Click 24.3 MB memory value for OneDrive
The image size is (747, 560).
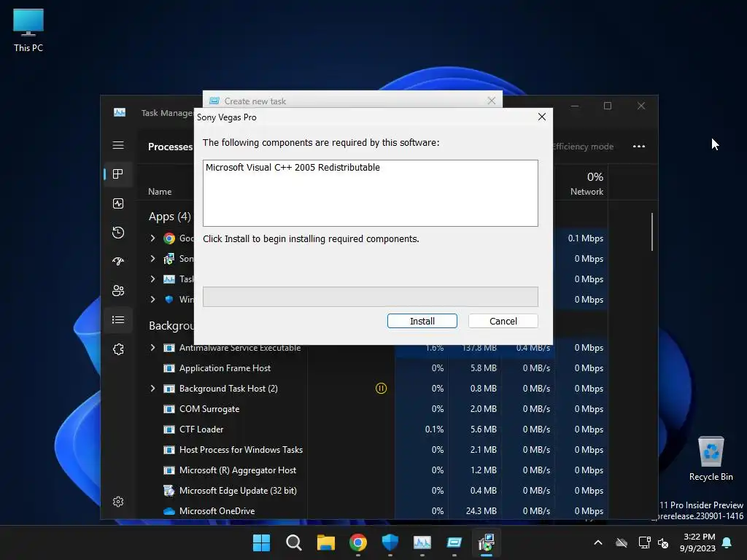pos(481,511)
